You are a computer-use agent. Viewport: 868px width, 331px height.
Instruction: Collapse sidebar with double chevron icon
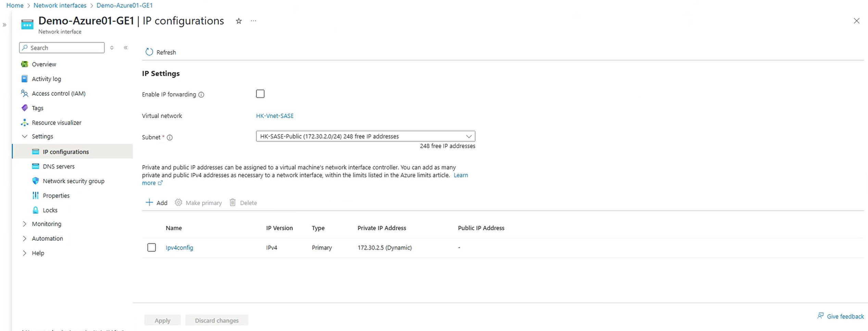(126, 48)
